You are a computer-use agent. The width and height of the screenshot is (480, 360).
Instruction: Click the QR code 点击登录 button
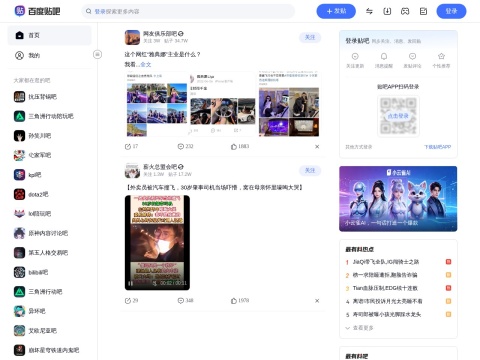(x=398, y=116)
